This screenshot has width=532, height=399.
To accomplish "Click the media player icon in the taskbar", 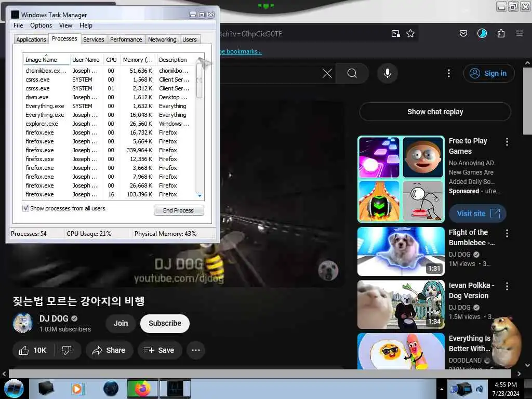I will 77,389.
